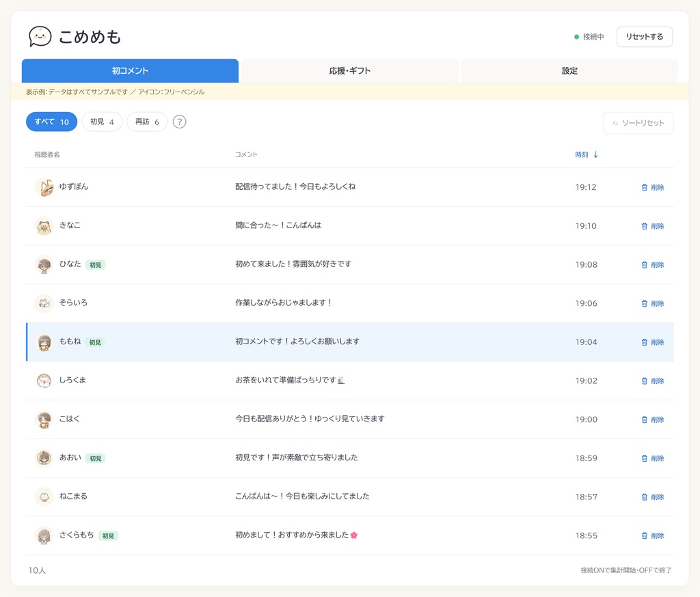This screenshot has height=597, width=700.
Task: Select viewer name しろくま
Action: coord(72,380)
